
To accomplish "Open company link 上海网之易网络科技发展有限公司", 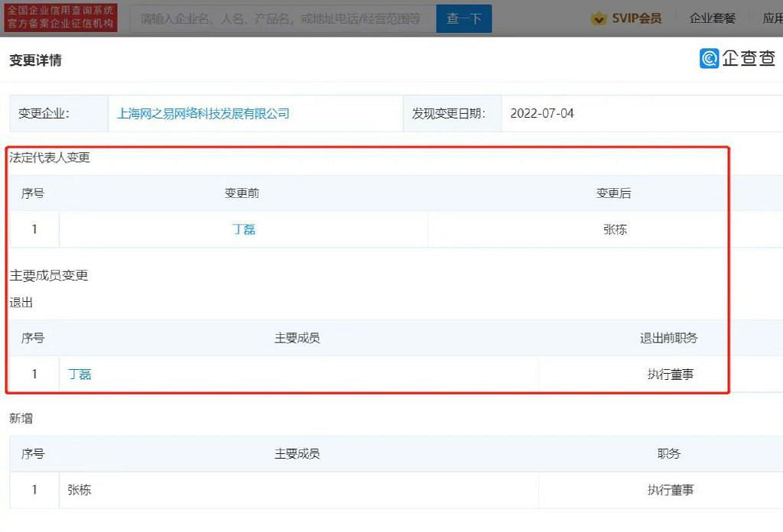I will [x=204, y=113].
